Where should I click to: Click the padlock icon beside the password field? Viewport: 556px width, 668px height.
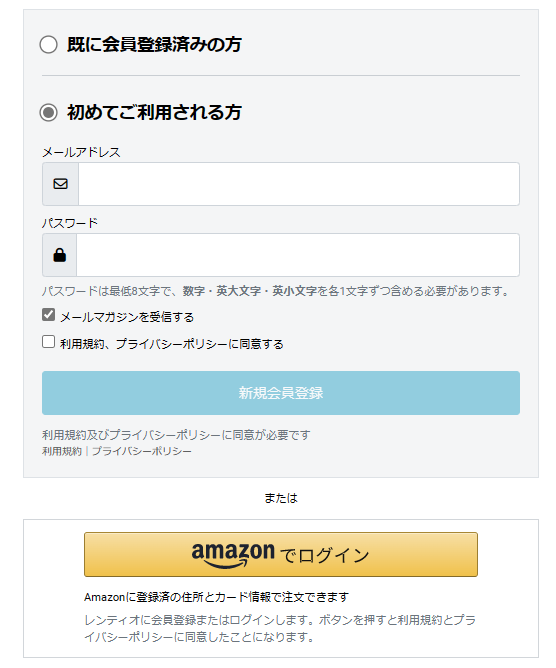tap(60, 255)
